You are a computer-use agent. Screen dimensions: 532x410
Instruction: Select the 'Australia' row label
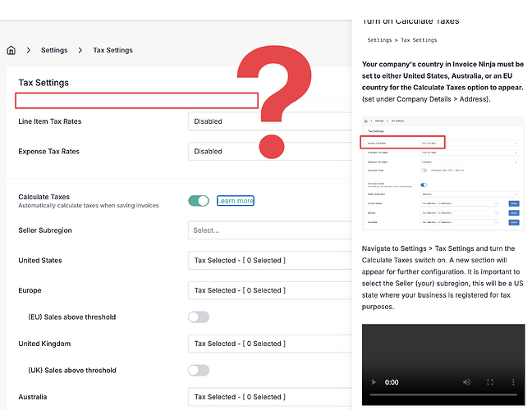pos(33,397)
